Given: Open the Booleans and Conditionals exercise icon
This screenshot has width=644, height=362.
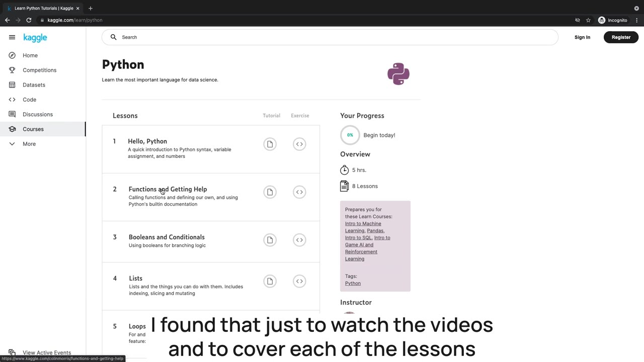Looking at the screenshot, I should (x=299, y=240).
